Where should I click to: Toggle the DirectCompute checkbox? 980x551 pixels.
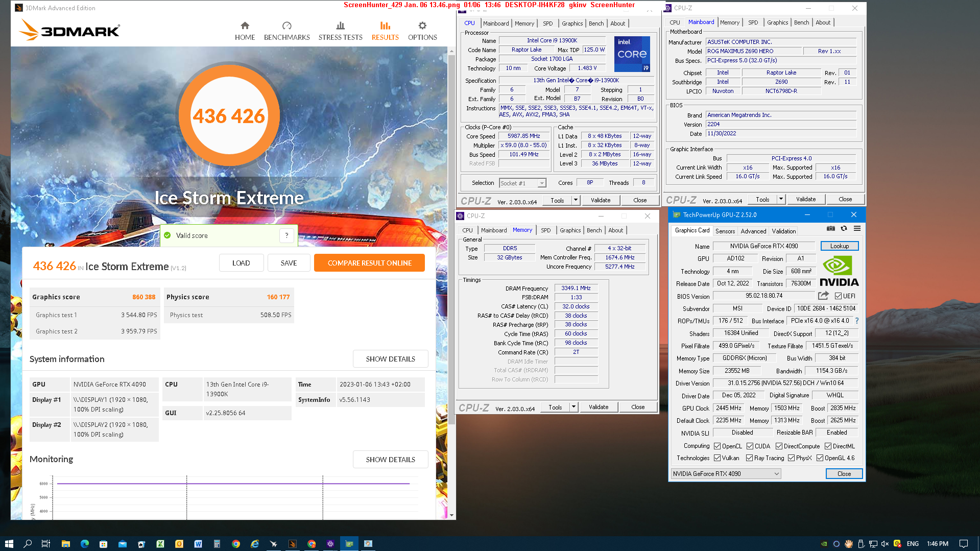779,446
